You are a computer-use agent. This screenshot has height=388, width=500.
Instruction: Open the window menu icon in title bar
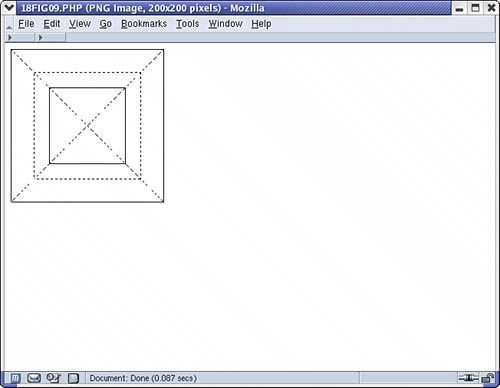9,7
